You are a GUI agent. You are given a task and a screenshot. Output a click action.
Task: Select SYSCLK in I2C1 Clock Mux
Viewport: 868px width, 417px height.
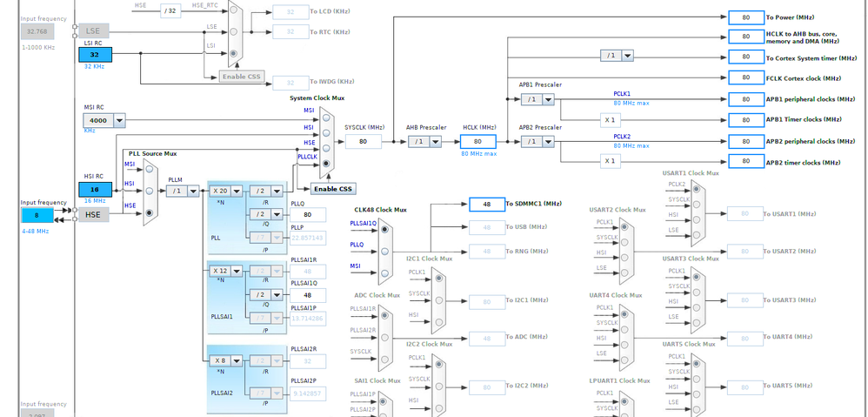[439, 300]
